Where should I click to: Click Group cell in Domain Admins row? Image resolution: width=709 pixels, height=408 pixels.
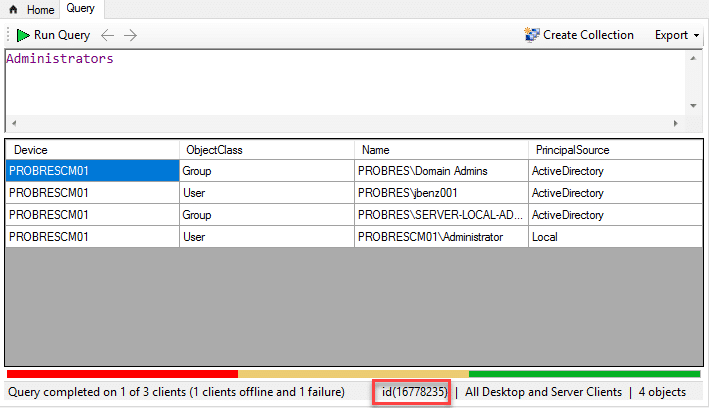(267, 171)
